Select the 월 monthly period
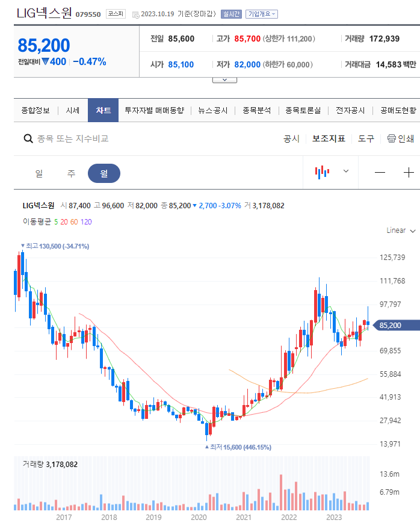 [104, 173]
